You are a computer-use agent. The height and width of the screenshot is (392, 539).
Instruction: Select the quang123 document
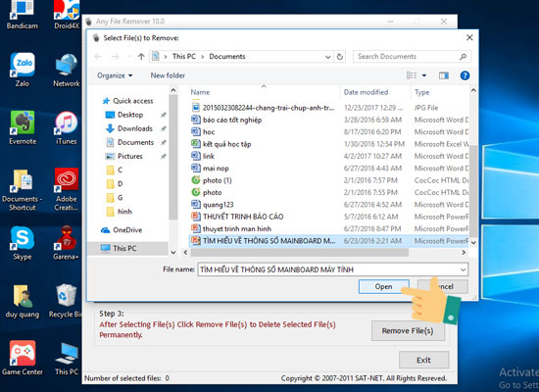[x=218, y=205]
